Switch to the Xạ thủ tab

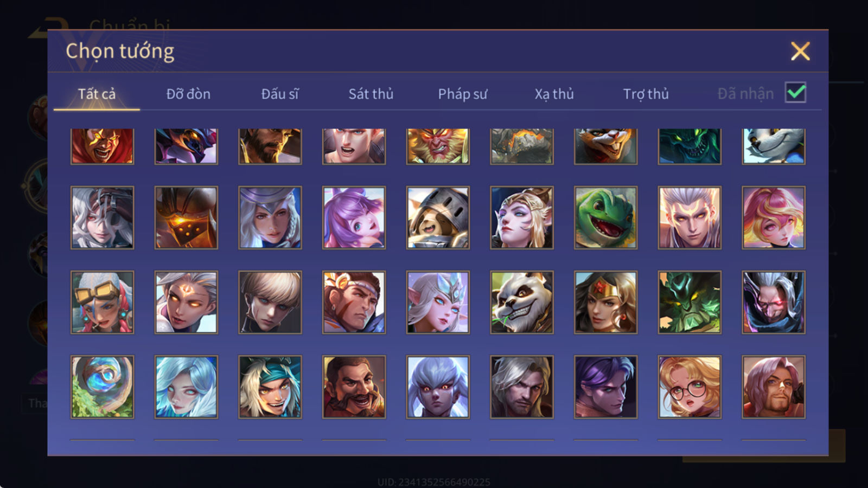pyautogui.click(x=554, y=94)
